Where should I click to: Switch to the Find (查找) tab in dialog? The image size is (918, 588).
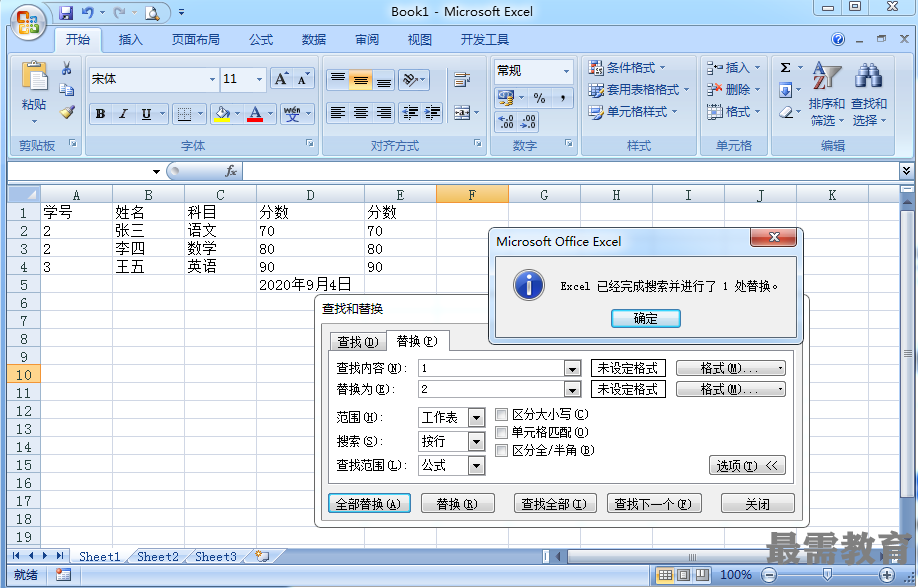(358, 341)
